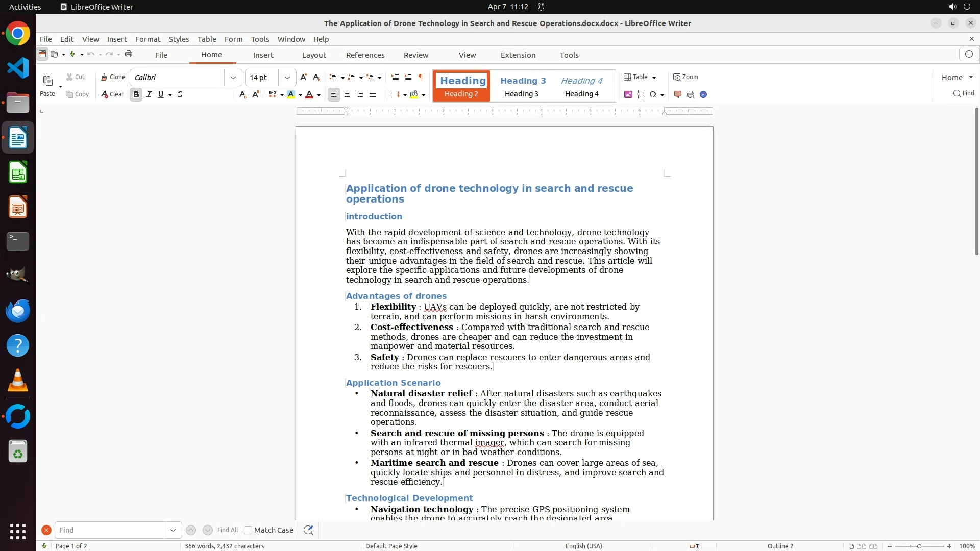
Task: Click the Find All button
Action: [x=227, y=530]
